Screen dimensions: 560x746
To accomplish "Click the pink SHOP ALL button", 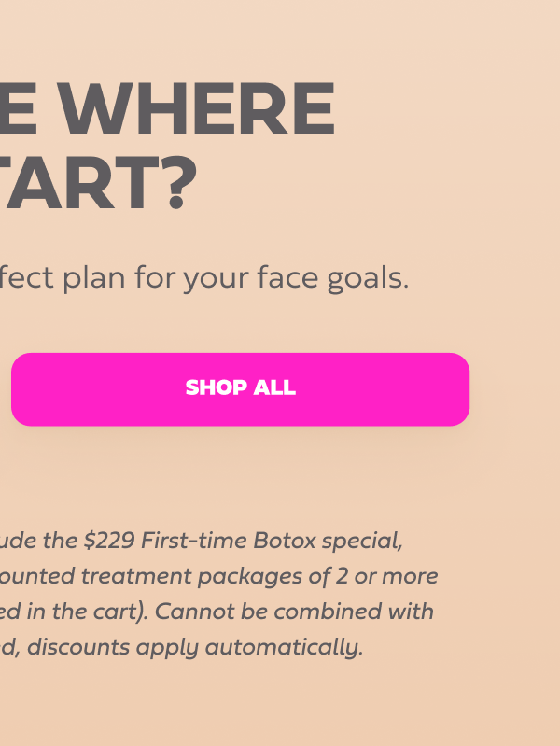I will pyautogui.click(x=240, y=388).
